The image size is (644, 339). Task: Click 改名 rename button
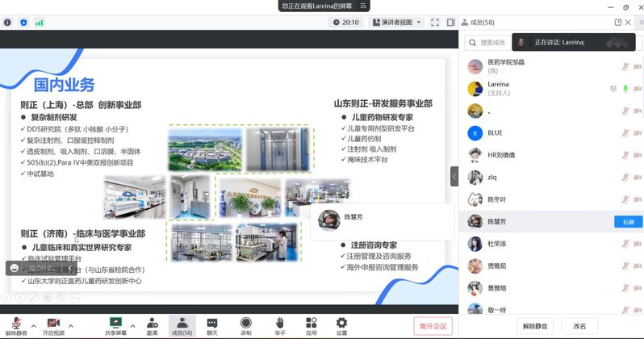[x=579, y=326]
